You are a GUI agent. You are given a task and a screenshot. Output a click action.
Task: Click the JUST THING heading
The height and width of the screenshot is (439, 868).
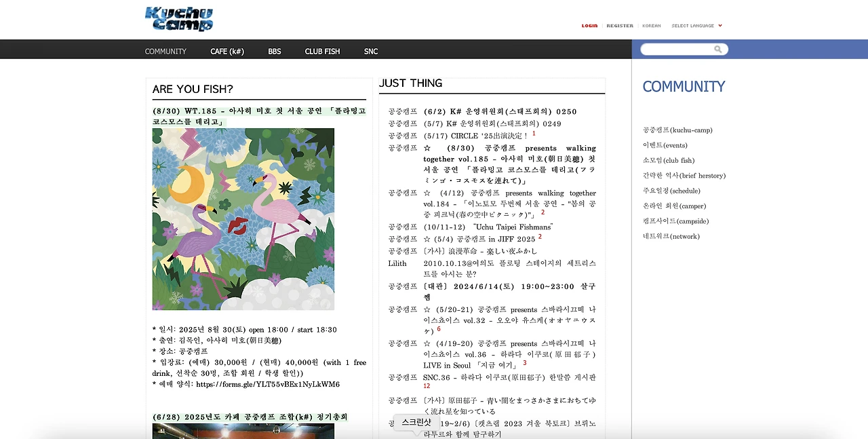(411, 83)
